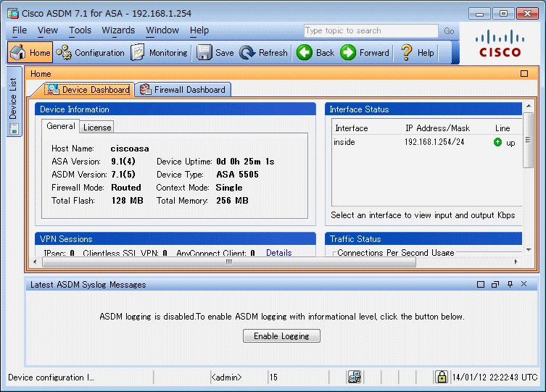Viewport: 546px width, 392px height.
Task: Open the Tools menu
Action: click(80, 30)
